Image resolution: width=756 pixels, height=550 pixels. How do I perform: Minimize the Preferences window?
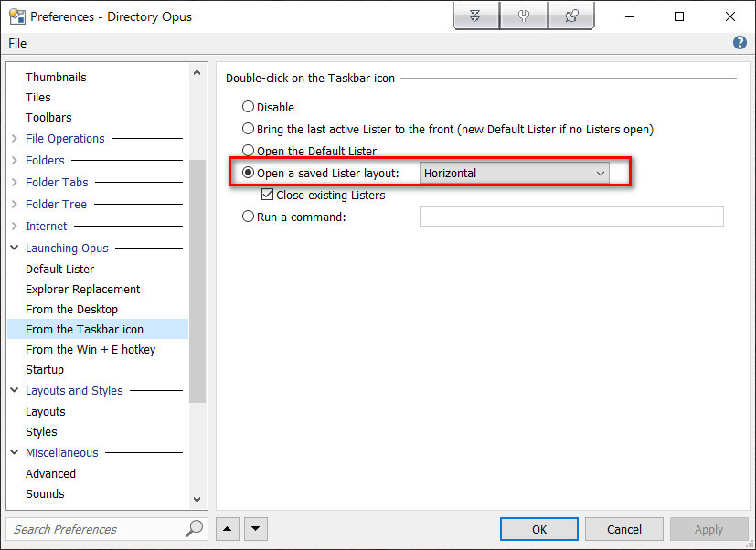click(629, 16)
